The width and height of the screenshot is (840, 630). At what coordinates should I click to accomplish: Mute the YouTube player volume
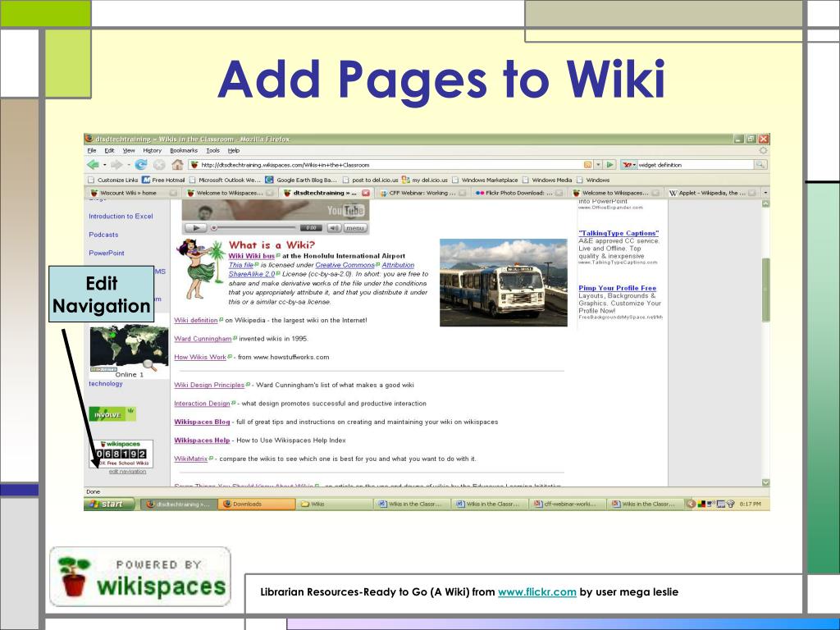point(335,228)
